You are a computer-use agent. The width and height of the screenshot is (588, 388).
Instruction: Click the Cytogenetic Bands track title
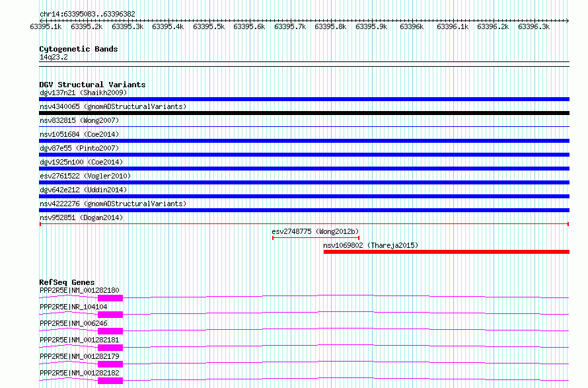(x=79, y=49)
